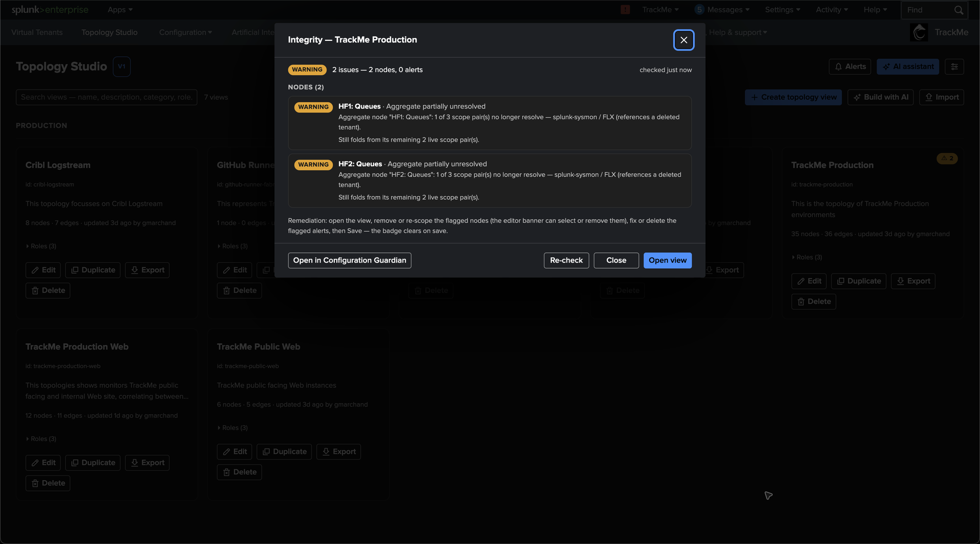The image size is (980, 544).
Task: Open Alerts with the bell button
Action: click(x=850, y=66)
